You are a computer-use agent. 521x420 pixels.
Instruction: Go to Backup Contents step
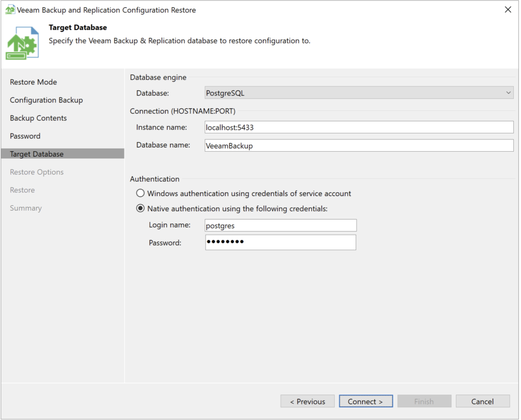[38, 118]
